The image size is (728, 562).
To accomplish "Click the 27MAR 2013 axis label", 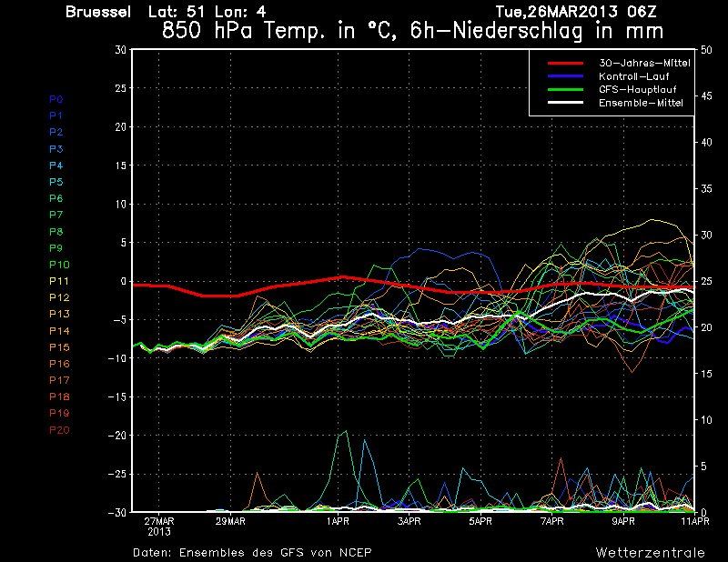I will [159, 527].
